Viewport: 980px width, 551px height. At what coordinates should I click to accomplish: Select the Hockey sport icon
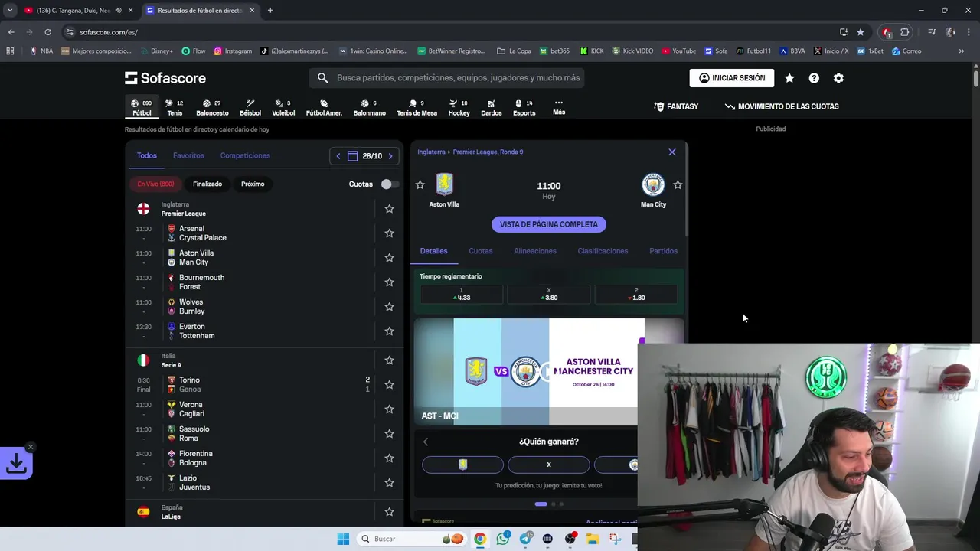pos(459,107)
